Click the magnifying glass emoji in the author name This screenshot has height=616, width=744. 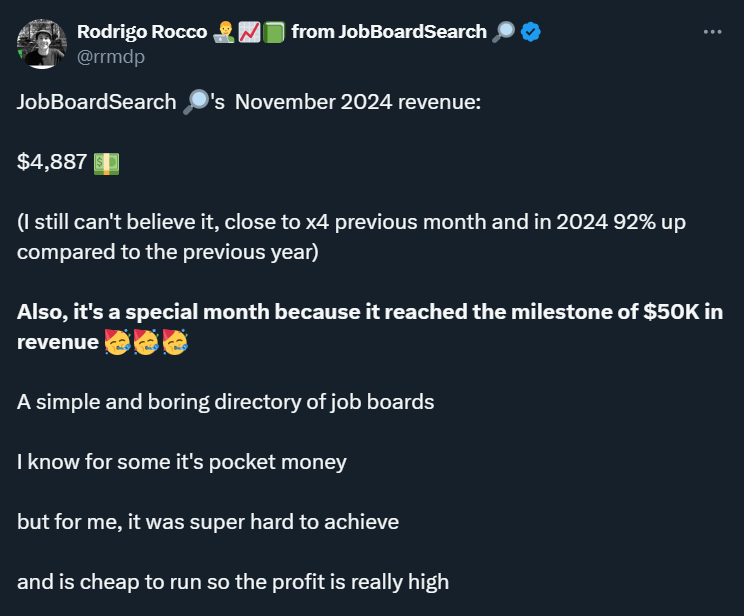click(503, 32)
